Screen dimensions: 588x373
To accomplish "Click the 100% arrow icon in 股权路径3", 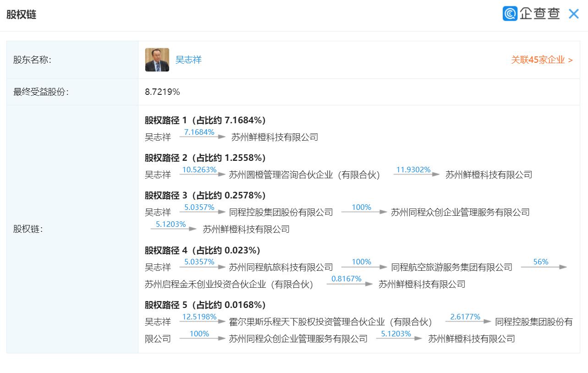I will click(x=361, y=212).
